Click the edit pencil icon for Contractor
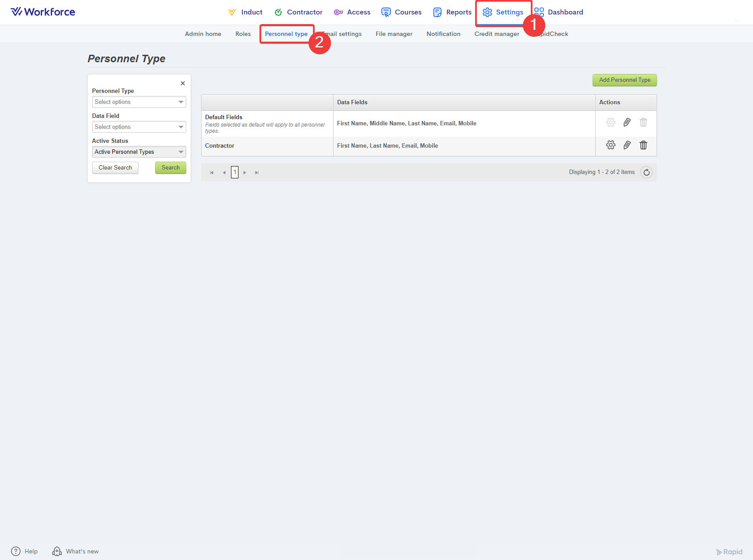 [x=627, y=145]
